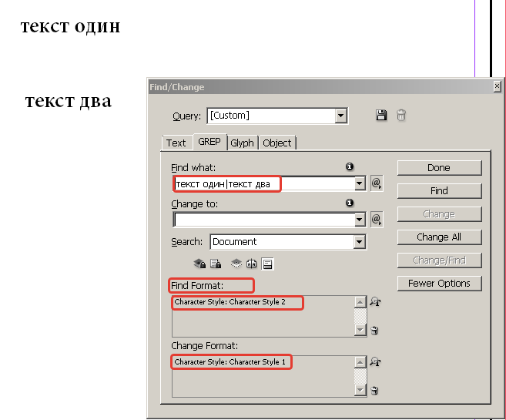
Task: Click the Find button
Action: [439, 191]
